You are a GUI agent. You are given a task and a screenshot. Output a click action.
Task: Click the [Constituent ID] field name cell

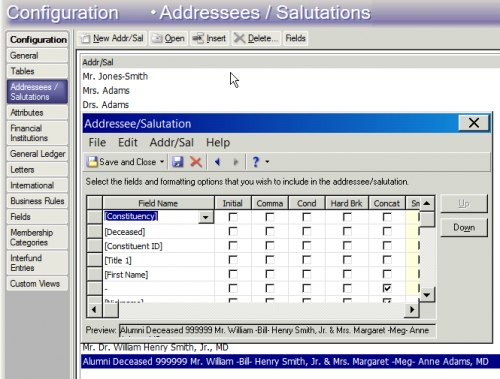(159, 246)
